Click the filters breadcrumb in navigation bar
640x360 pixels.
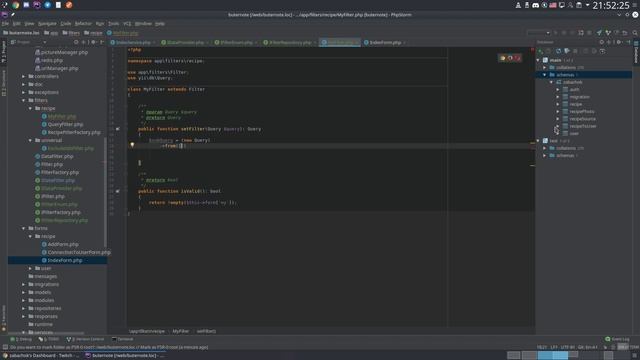click(x=71, y=33)
